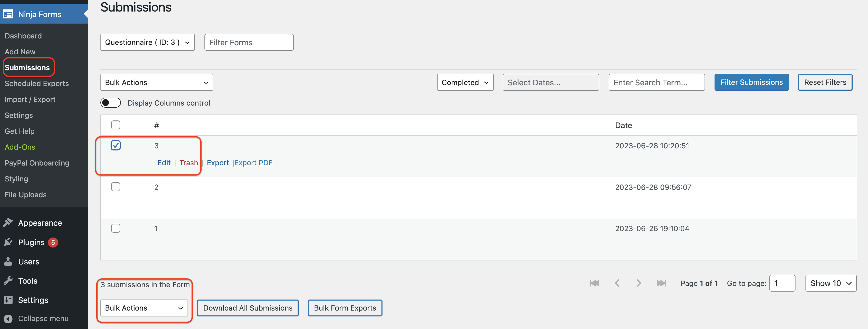The image size is (868, 329).
Task: Jump to last page with skip-forward icon
Action: point(661,283)
